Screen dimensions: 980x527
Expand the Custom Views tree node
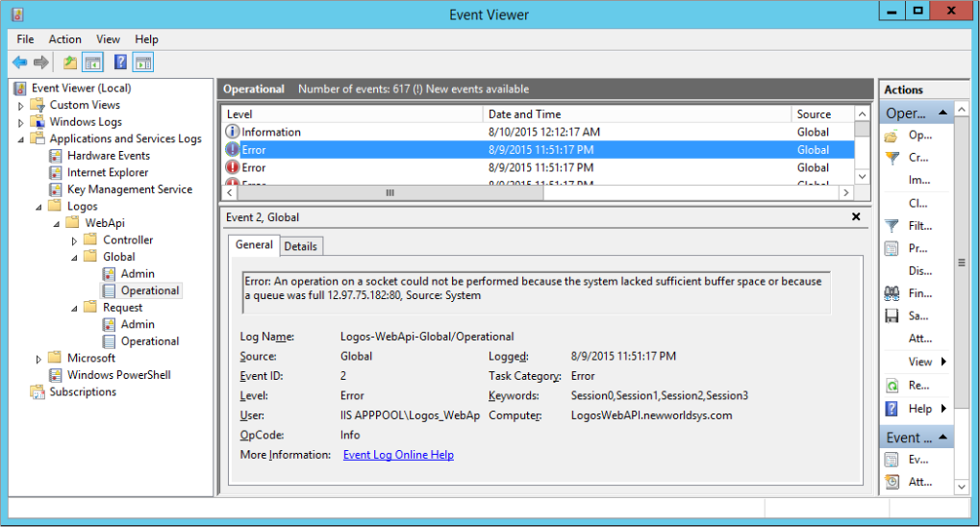click(21, 106)
